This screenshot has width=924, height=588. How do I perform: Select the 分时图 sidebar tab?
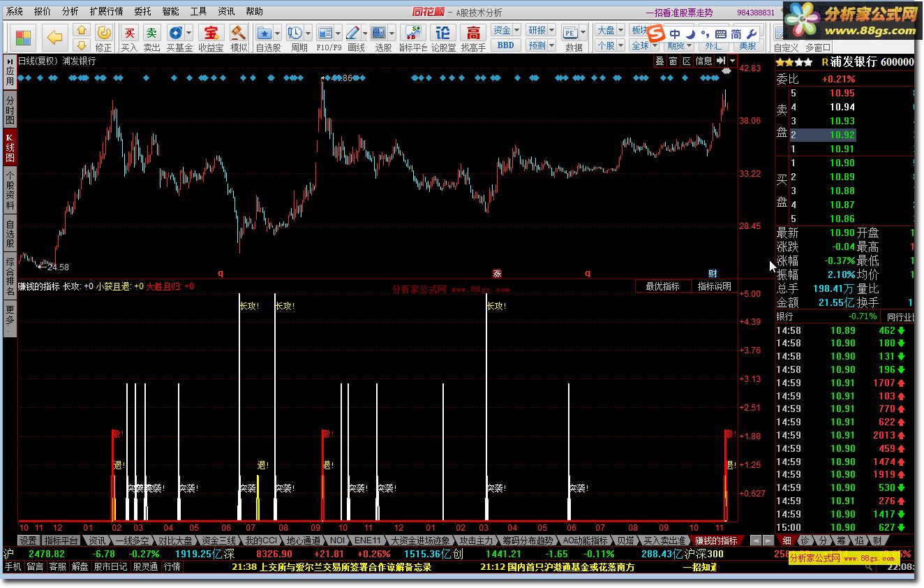[x=10, y=110]
